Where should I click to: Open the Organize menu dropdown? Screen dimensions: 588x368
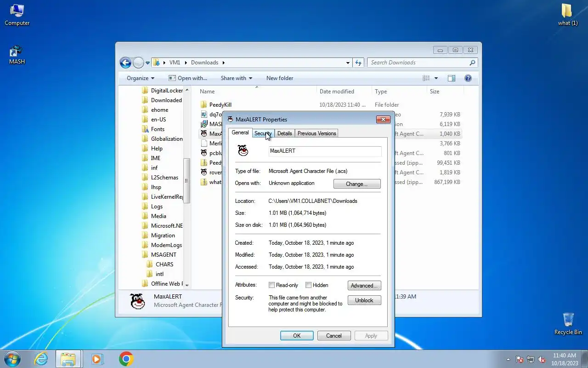tap(141, 78)
